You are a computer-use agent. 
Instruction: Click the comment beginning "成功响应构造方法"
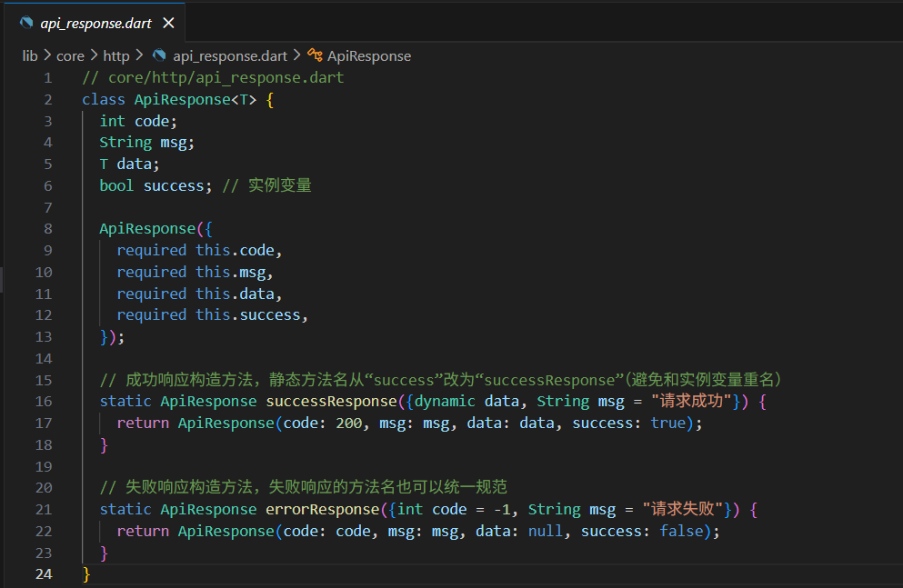pos(440,380)
